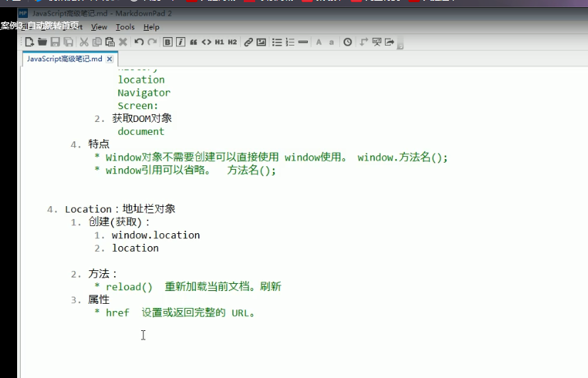Click the '特点' heading line
Viewport: 588px width, 378px height.
coord(99,145)
